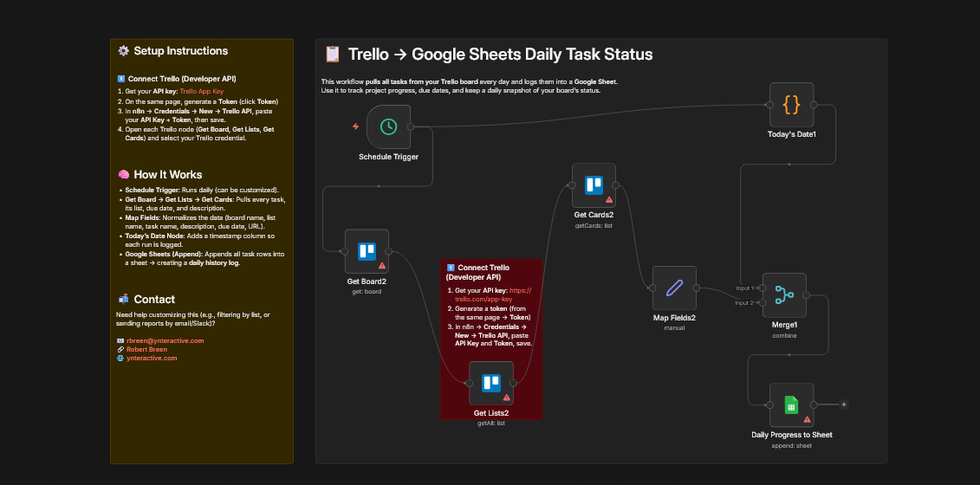Image resolution: width=980 pixels, height=485 pixels.
Task: Open the Schedule Trigger clock node
Action: coord(388,126)
